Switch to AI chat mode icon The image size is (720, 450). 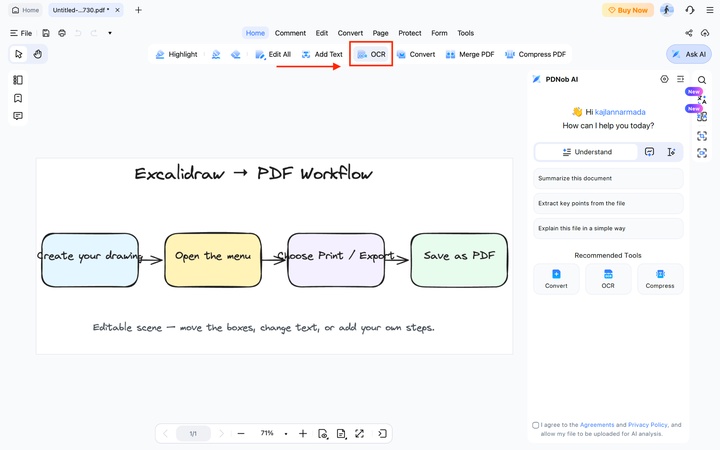649,152
